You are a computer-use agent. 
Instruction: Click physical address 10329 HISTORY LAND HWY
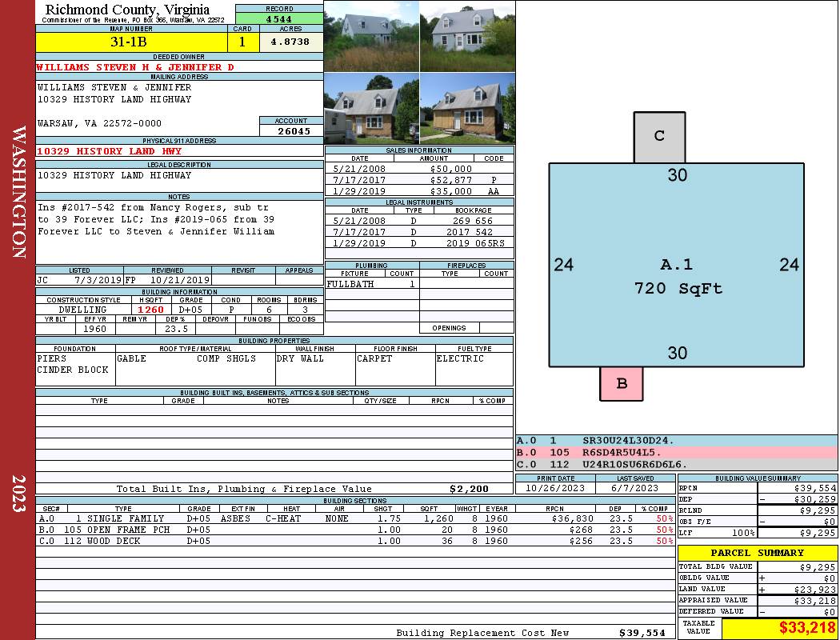[109, 151]
